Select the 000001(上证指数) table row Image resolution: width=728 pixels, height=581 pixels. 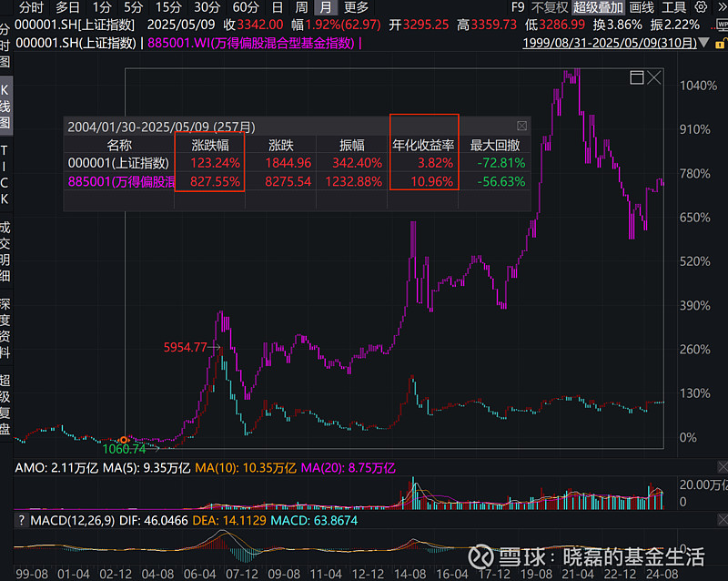(297, 163)
